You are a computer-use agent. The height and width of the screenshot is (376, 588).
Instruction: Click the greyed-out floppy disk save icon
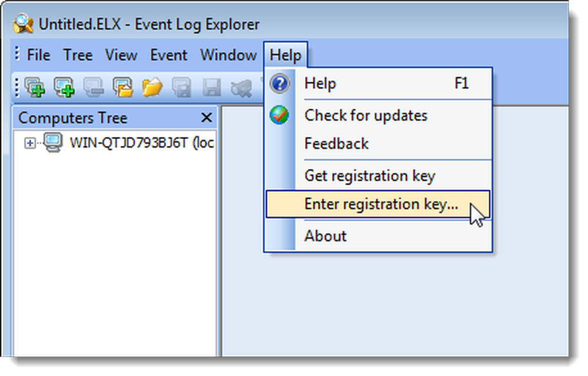211,88
